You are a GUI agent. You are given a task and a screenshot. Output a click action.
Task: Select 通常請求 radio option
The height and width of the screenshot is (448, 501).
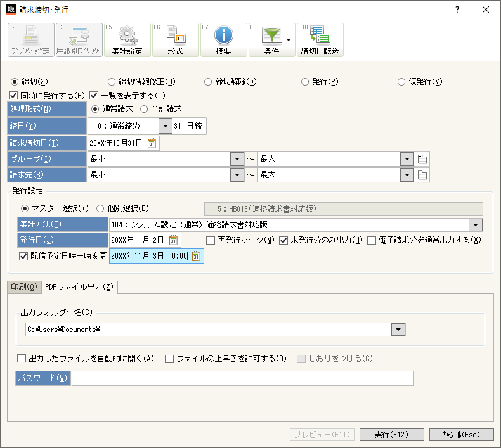95,109
